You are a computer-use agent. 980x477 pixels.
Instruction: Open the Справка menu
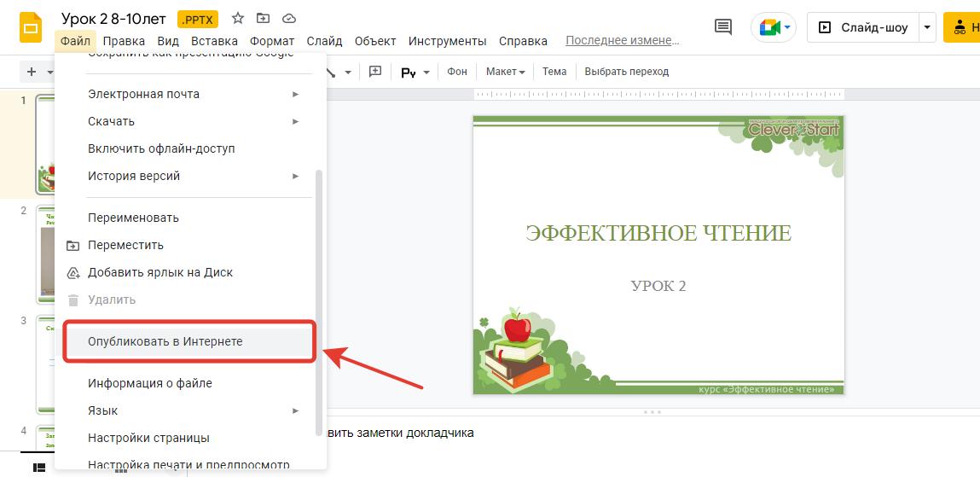tap(523, 41)
